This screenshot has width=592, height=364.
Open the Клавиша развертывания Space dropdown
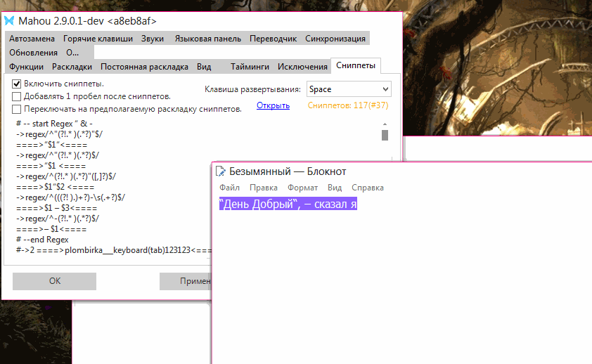point(349,89)
